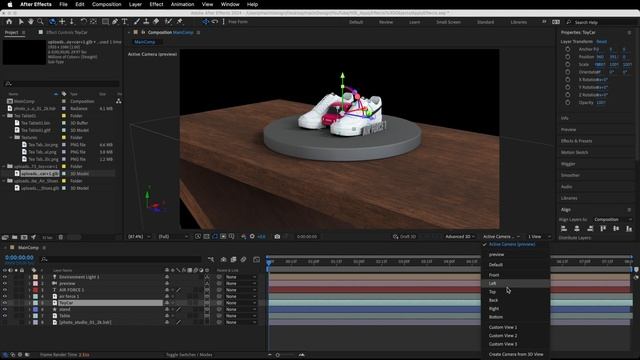This screenshot has width=640, height=360.
Task: Click the red label swatch of AIR FORCE 1 layer
Action: [x=35, y=290]
